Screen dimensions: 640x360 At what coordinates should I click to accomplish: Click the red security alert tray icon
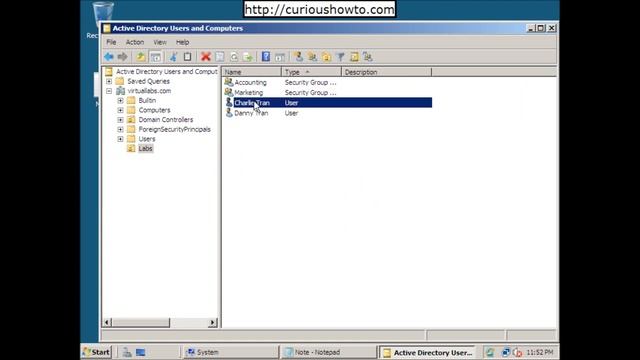point(517,352)
